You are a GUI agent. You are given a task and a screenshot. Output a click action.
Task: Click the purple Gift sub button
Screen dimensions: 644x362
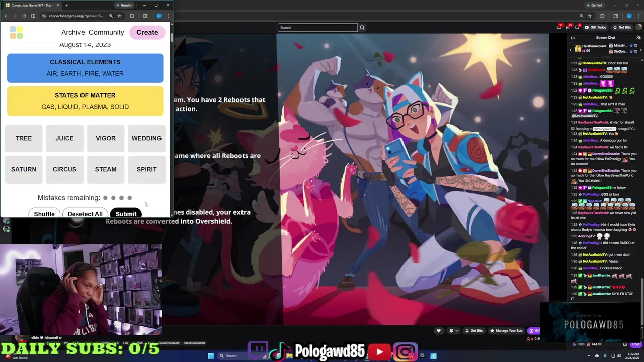[534, 331]
